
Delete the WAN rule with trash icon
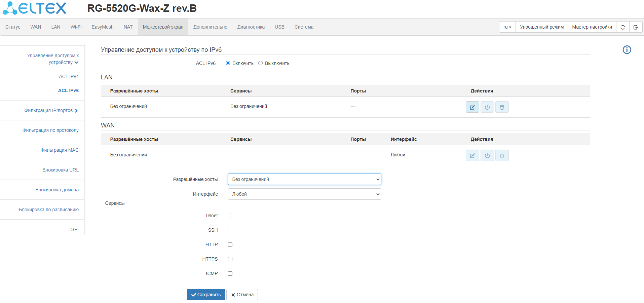[x=502, y=156]
